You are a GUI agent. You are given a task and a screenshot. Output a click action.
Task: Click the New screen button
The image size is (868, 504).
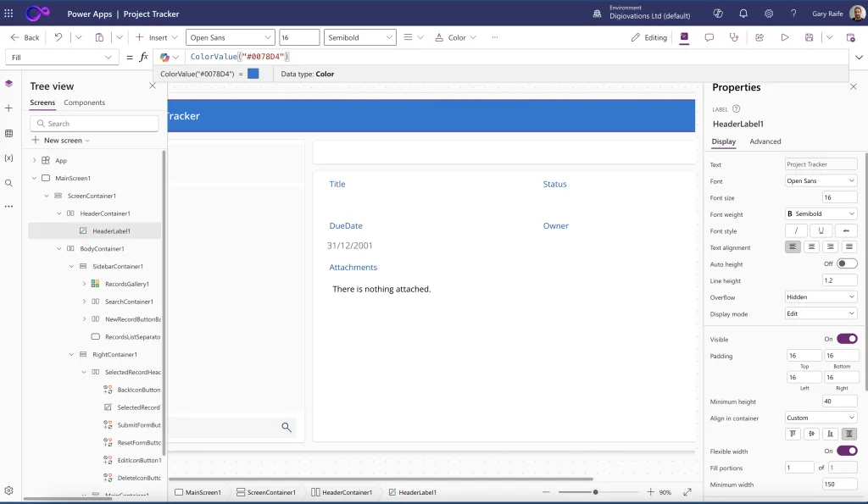(x=59, y=141)
